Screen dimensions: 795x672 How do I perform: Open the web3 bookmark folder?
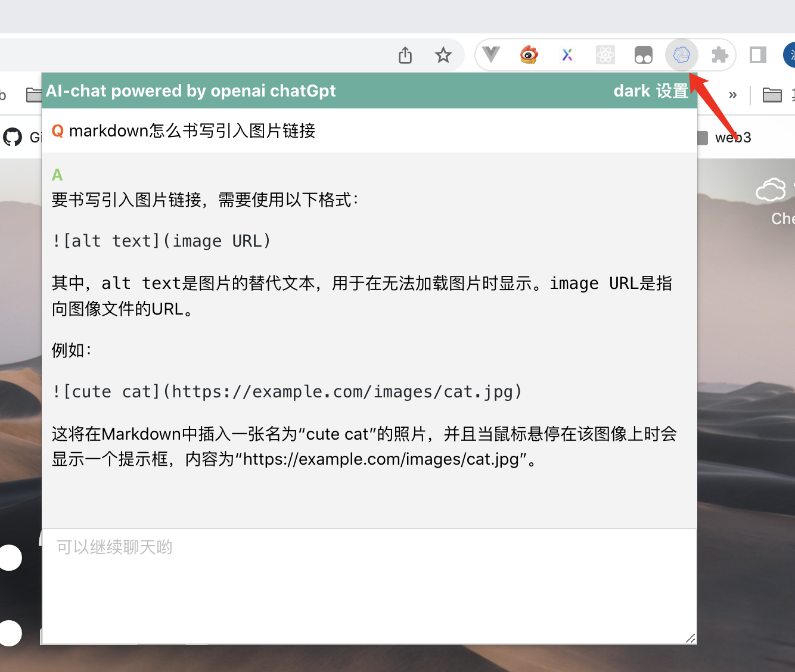pos(725,138)
